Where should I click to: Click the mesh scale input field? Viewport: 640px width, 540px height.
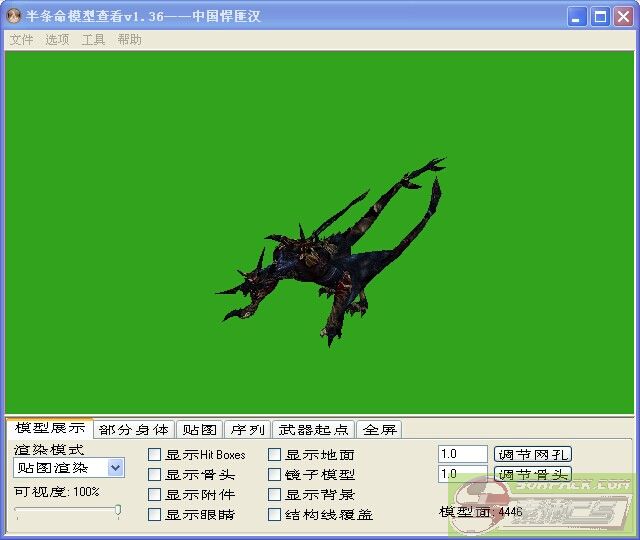point(462,454)
